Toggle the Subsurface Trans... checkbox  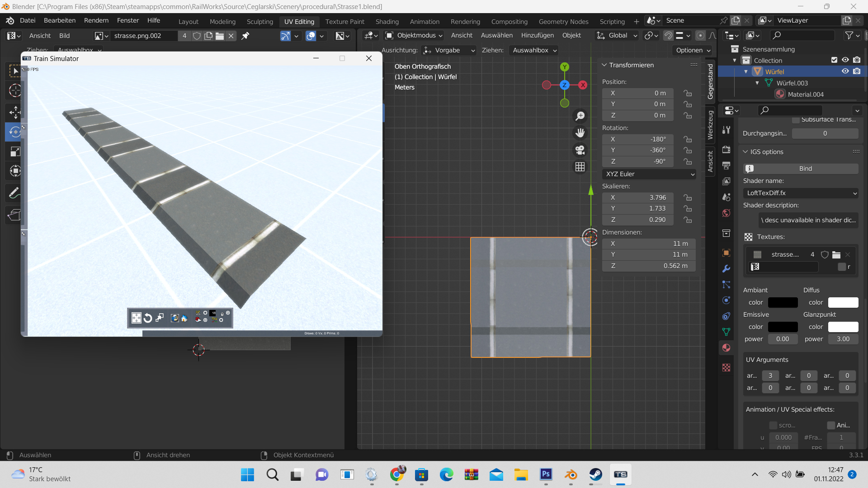796,120
